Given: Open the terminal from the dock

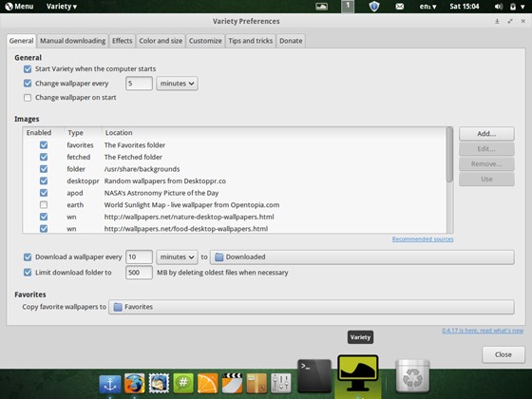Looking at the screenshot, I should [x=314, y=376].
